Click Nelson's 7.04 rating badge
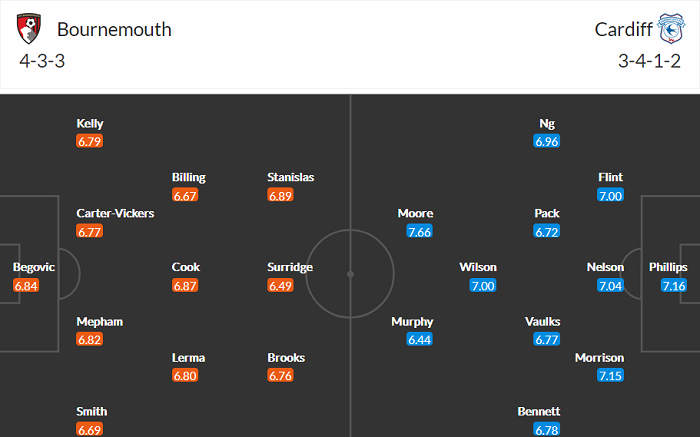The width and height of the screenshot is (700, 437). (610, 286)
